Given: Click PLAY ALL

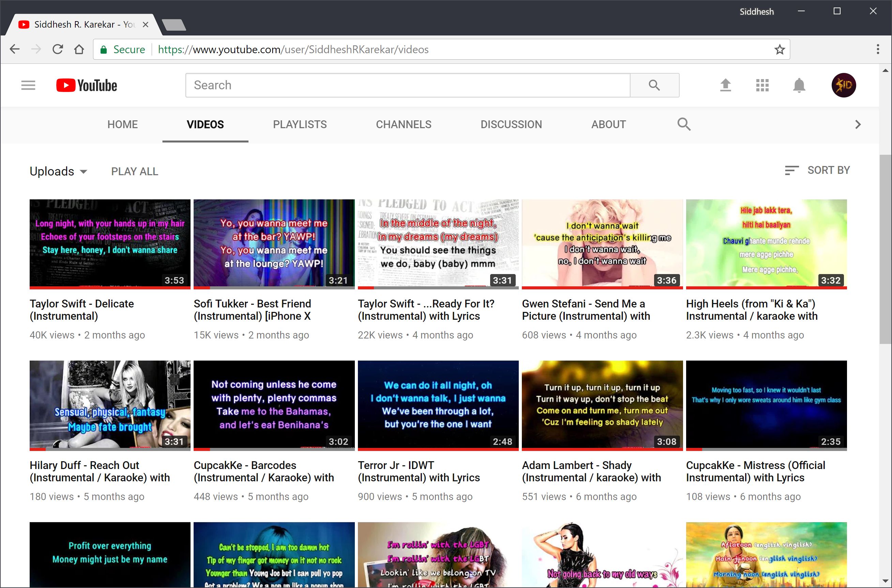Looking at the screenshot, I should (135, 171).
